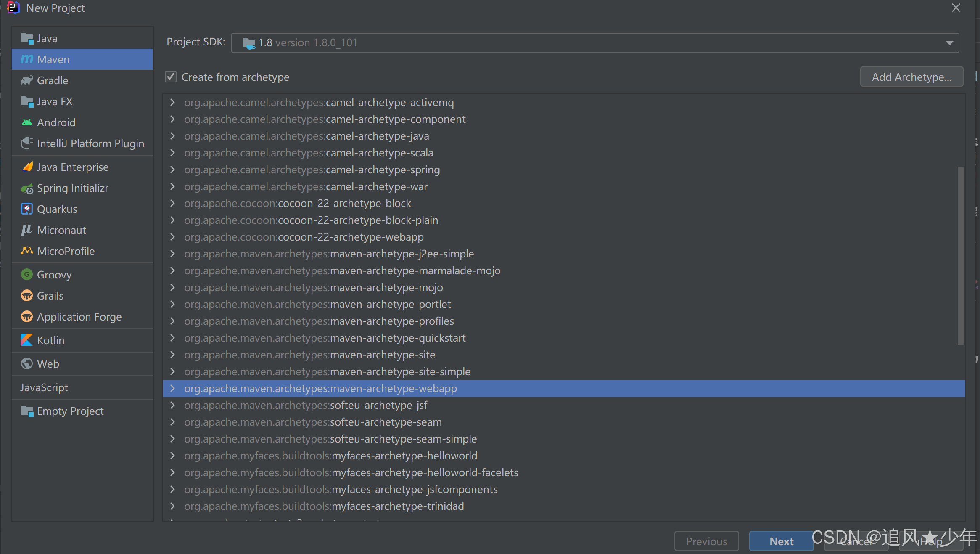980x554 pixels.
Task: Click the Maven 'm' icon
Action: pos(27,59)
